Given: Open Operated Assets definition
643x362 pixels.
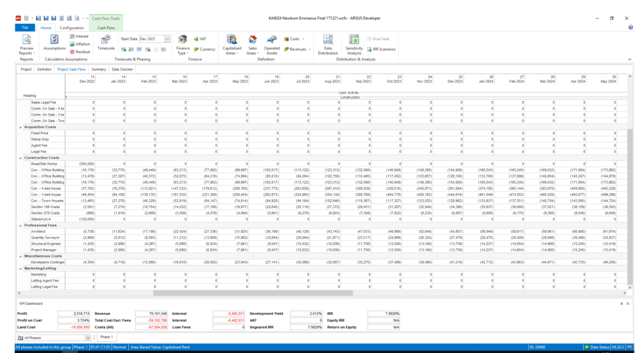Looking at the screenshot, I should coord(271,44).
